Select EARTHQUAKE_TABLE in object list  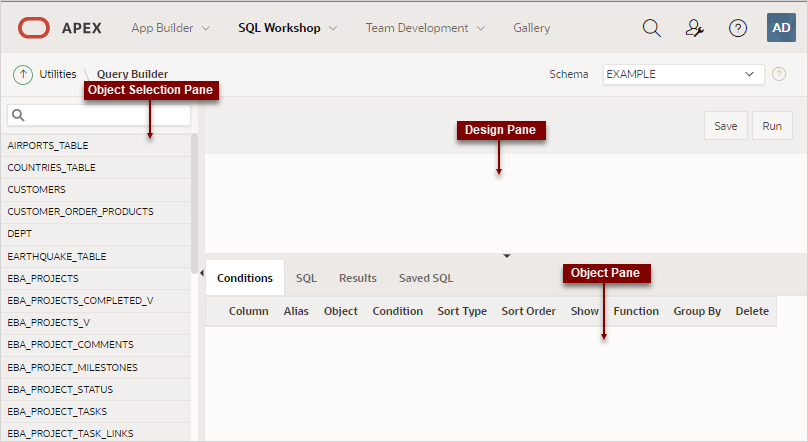(x=96, y=257)
